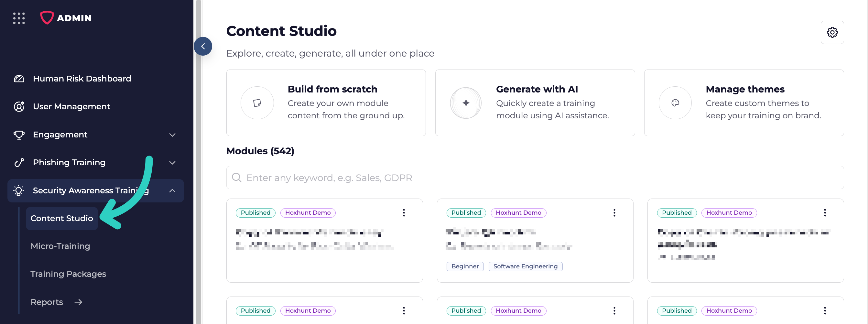This screenshot has width=868, height=324.
Task: Open the Reports link in sidebar
Action: (x=47, y=302)
